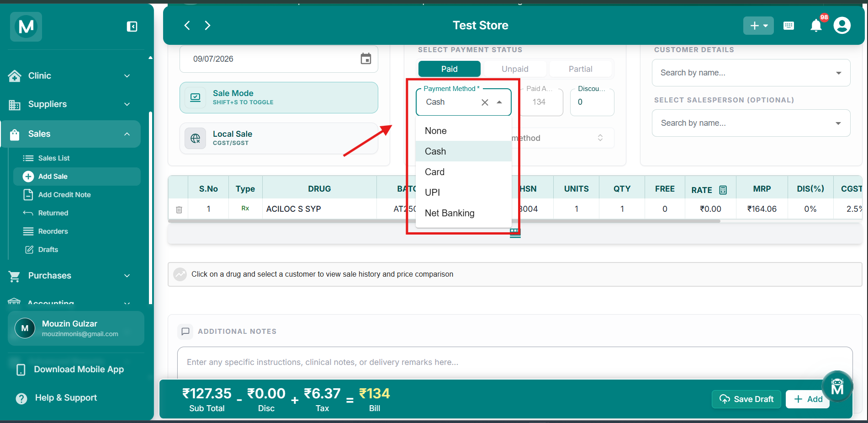Click ACILOC S SYP drug cell

(319, 209)
